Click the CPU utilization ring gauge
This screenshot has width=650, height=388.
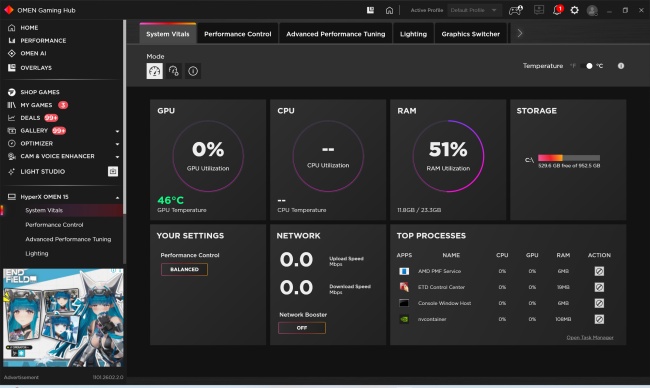point(328,156)
